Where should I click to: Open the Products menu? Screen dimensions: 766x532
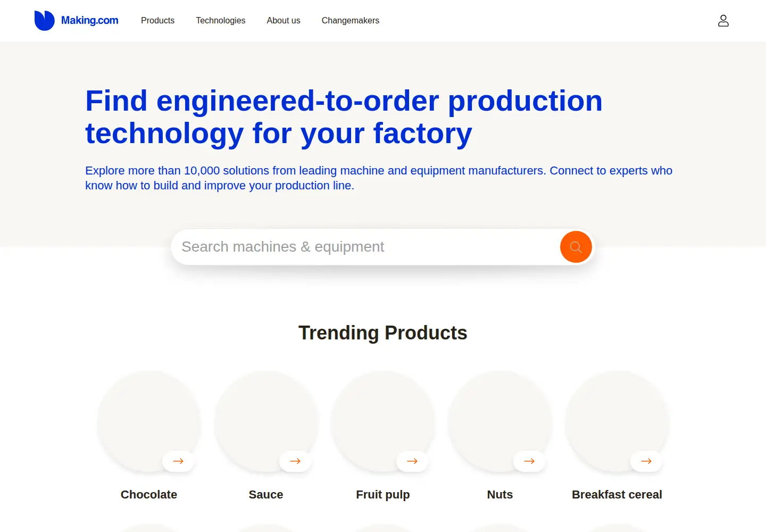pyautogui.click(x=157, y=21)
